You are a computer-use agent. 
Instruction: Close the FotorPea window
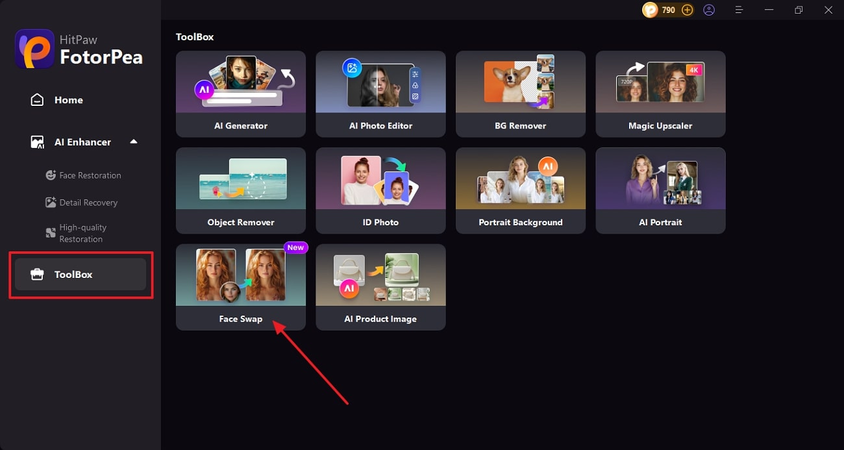tap(828, 10)
